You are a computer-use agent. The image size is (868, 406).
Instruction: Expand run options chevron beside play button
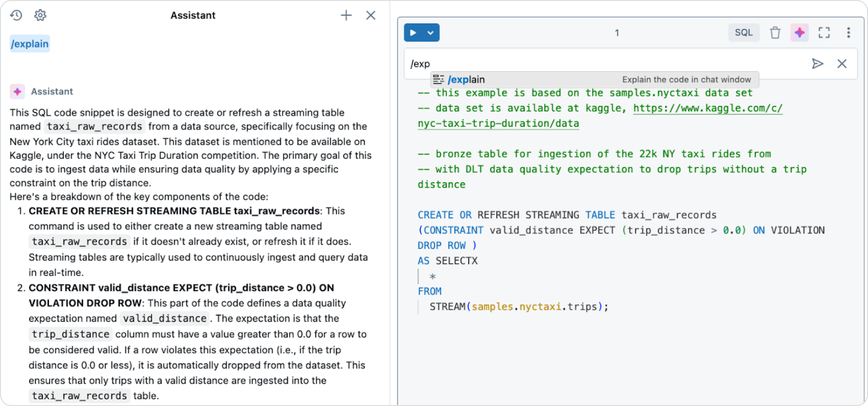tap(430, 33)
